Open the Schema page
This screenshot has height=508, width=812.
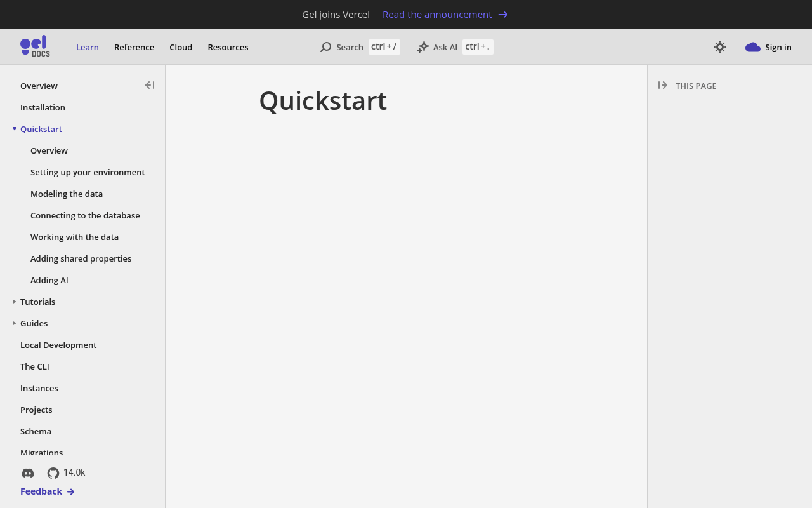click(36, 431)
